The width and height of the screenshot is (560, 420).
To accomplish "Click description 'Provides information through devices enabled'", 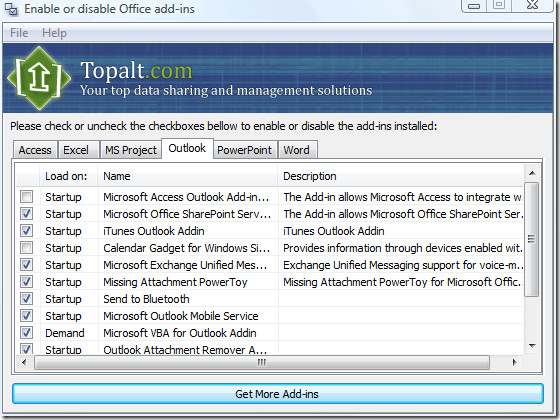I will click(403, 248).
